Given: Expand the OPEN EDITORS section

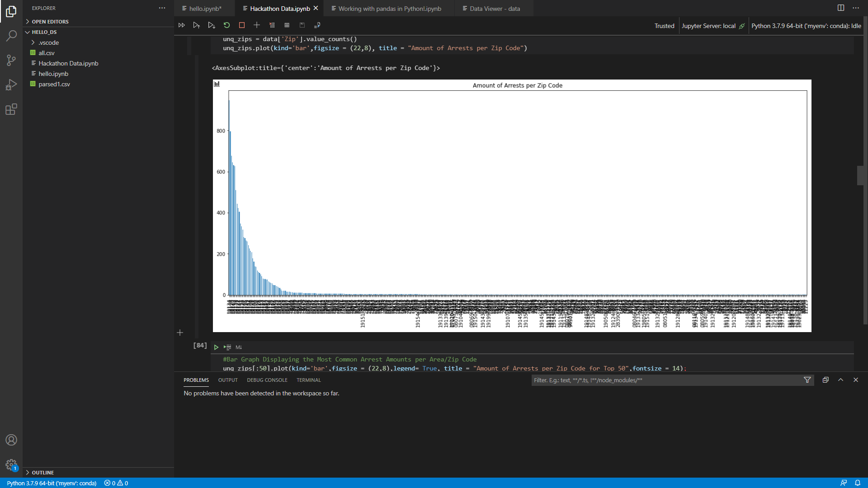Looking at the screenshot, I should click(x=50, y=22).
